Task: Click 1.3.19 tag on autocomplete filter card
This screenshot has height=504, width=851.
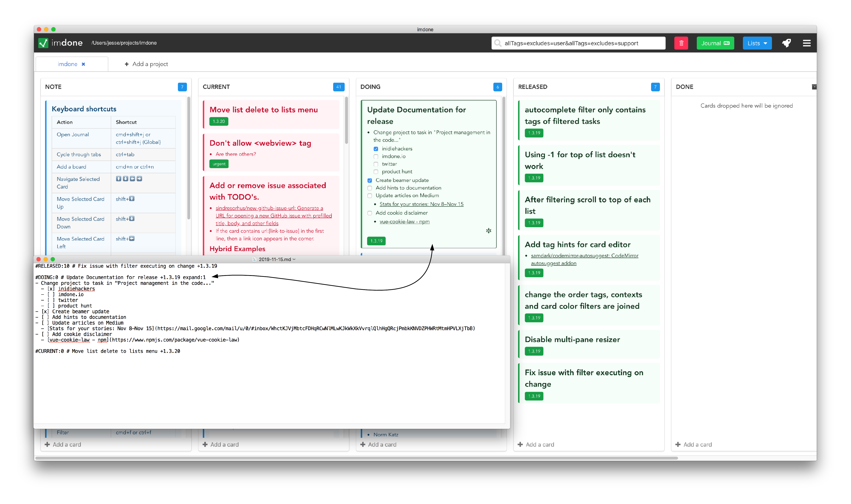Action: pyautogui.click(x=534, y=133)
